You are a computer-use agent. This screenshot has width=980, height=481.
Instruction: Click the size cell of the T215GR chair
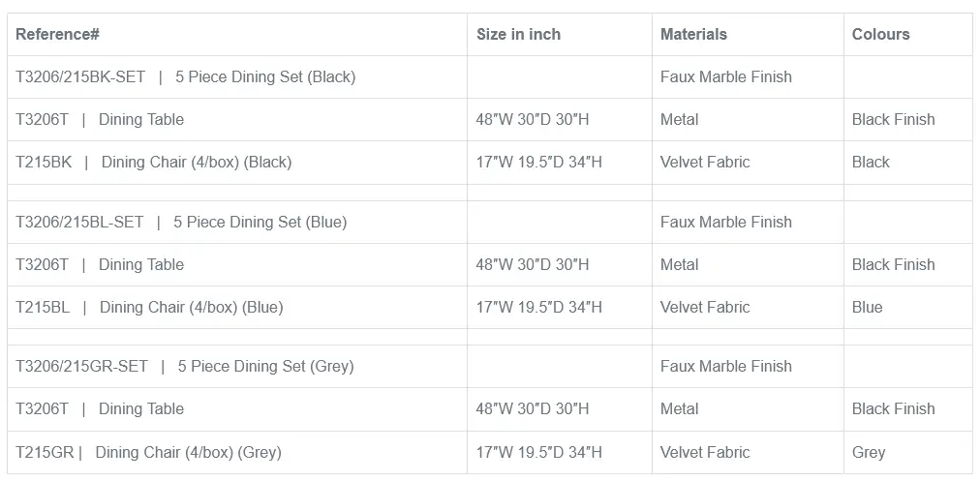pyautogui.click(x=538, y=452)
